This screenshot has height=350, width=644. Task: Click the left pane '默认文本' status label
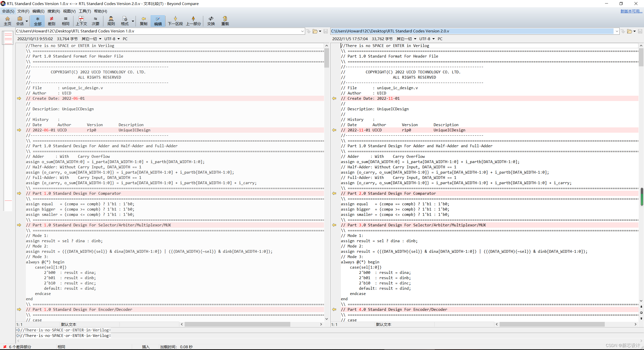pyautogui.click(x=69, y=325)
